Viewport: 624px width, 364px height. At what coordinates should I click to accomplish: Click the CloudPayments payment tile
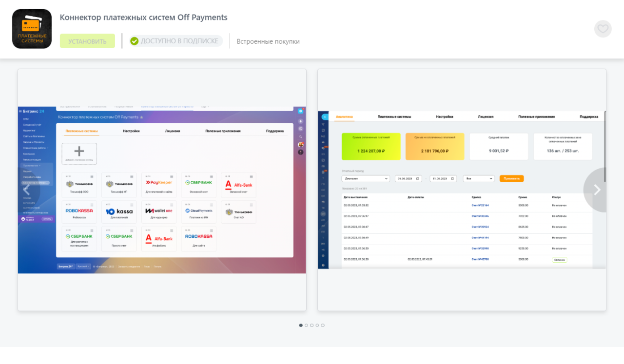[199, 212]
